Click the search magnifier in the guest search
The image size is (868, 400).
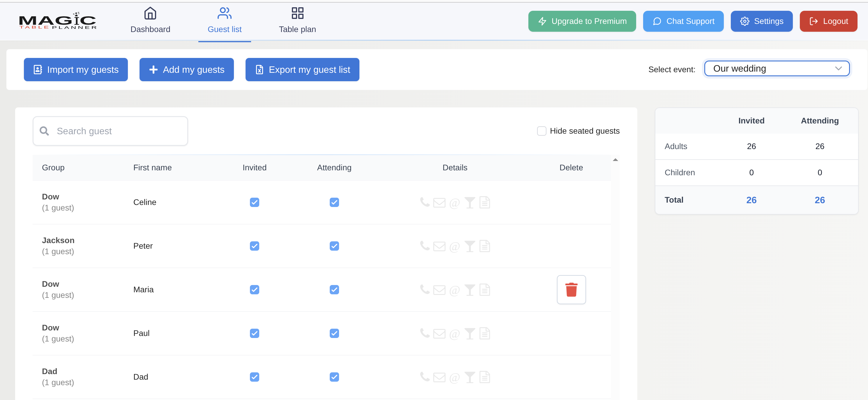pyautogui.click(x=44, y=131)
